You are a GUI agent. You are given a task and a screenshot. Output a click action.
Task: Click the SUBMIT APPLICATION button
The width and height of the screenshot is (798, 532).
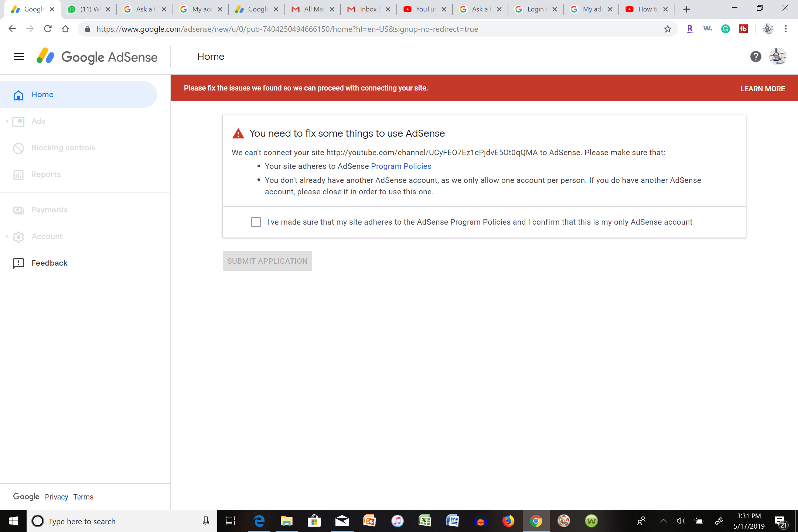pyautogui.click(x=267, y=261)
